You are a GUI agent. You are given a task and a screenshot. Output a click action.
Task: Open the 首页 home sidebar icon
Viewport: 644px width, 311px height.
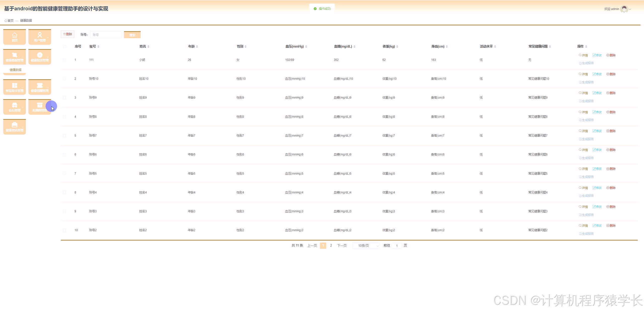click(15, 35)
